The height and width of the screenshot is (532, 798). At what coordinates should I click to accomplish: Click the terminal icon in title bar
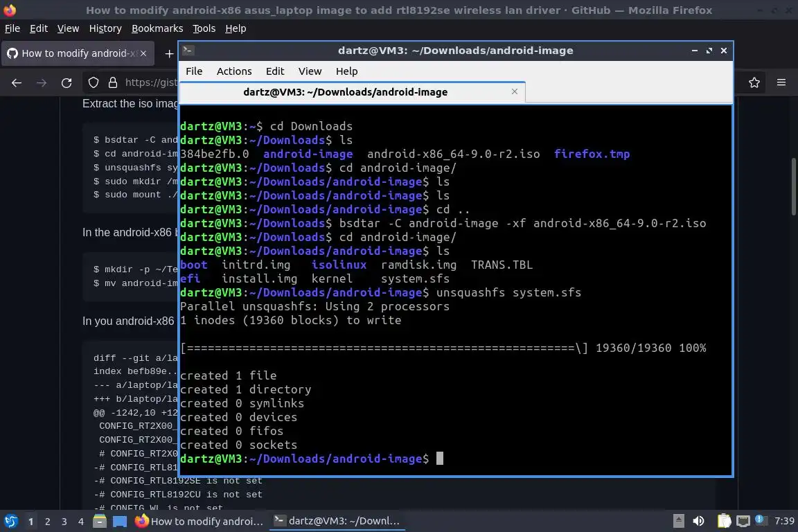(x=188, y=50)
